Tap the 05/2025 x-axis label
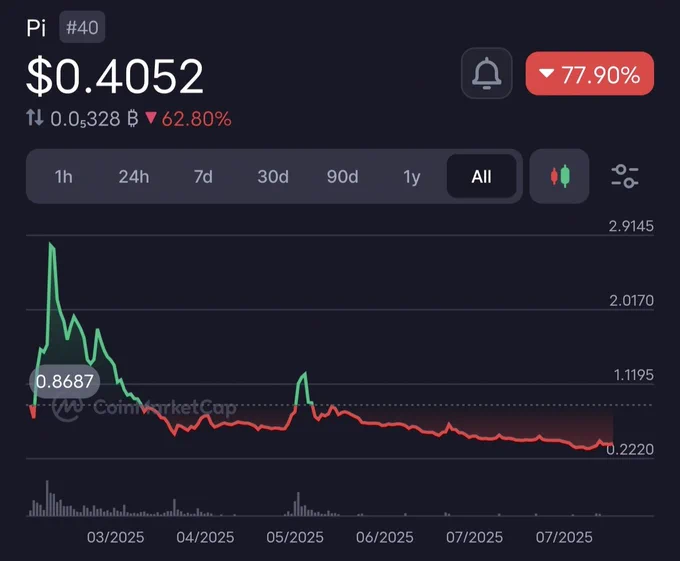This screenshot has width=680, height=561. pos(295,537)
